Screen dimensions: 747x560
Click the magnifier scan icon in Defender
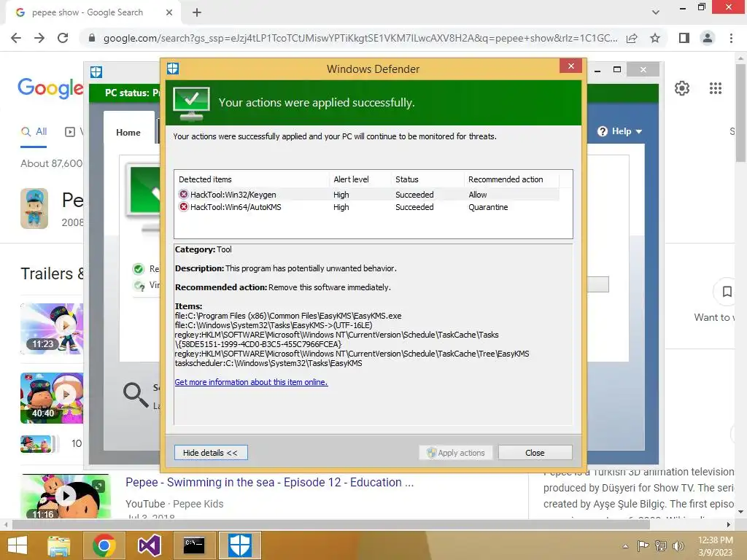pos(135,394)
